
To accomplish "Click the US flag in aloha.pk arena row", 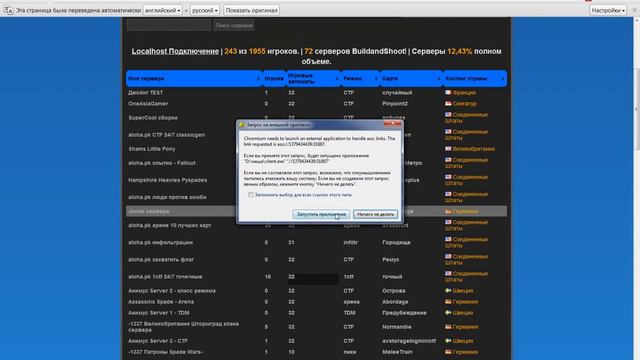I will point(448,222).
